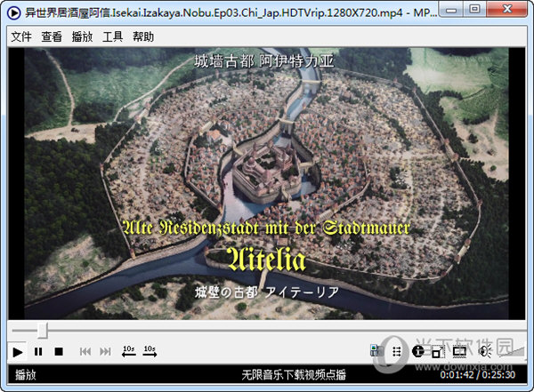The width and height of the screenshot is (534, 392).
Task: Maximize the player window
Action: [474, 10]
